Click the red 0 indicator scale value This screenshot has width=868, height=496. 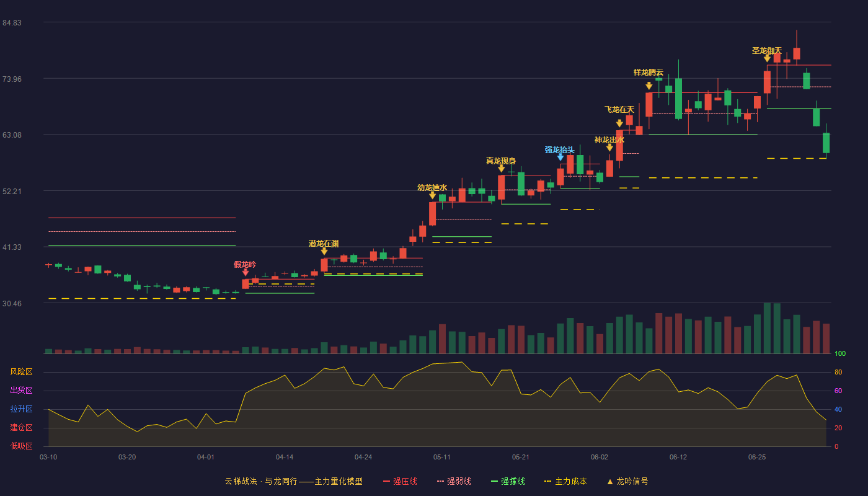tap(836, 447)
